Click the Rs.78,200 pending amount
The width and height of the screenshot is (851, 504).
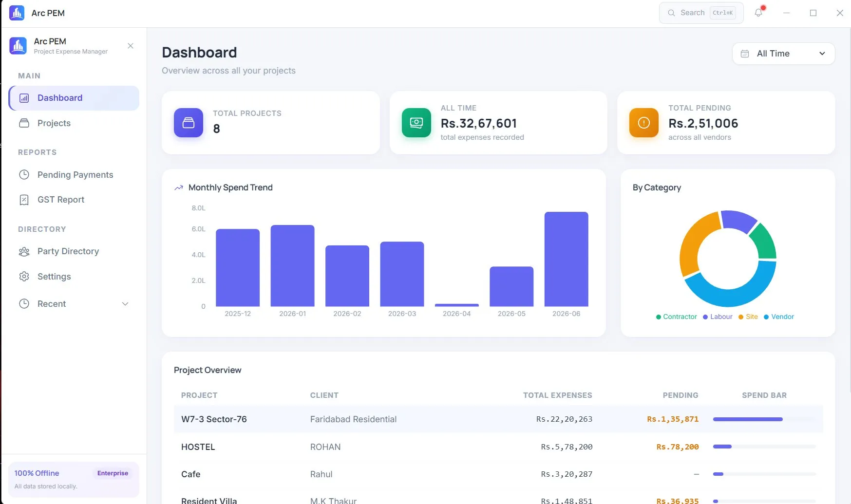[677, 447]
